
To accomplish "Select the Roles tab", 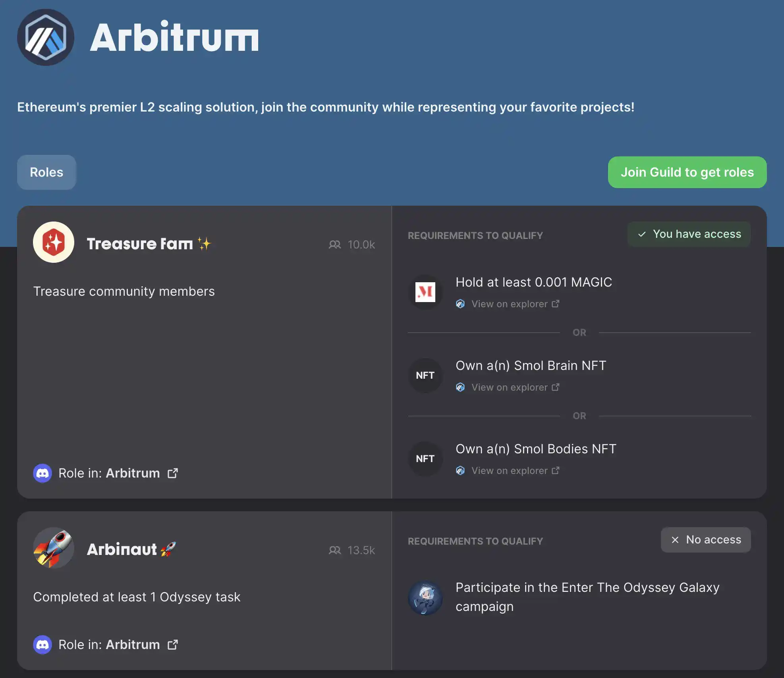I will [46, 172].
